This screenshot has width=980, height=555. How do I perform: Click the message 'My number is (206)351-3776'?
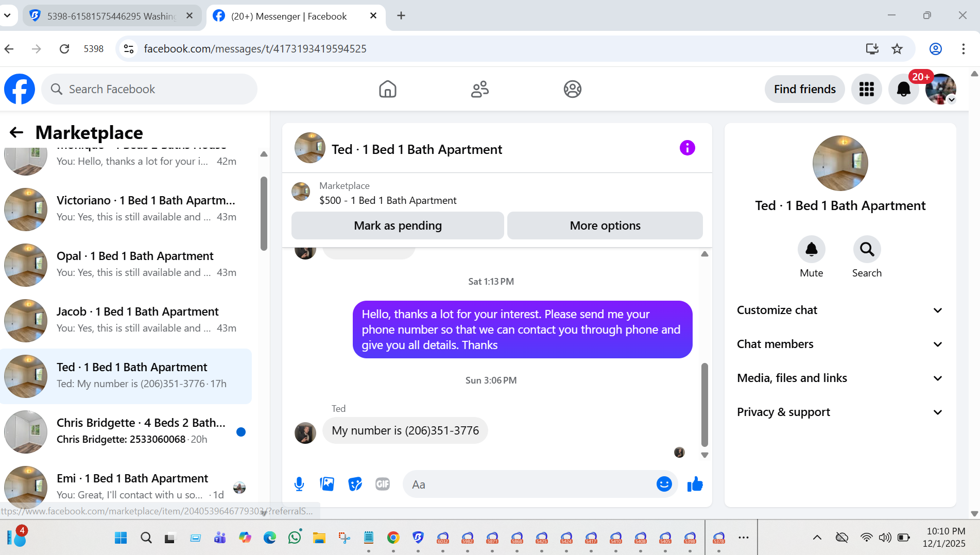(405, 430)
